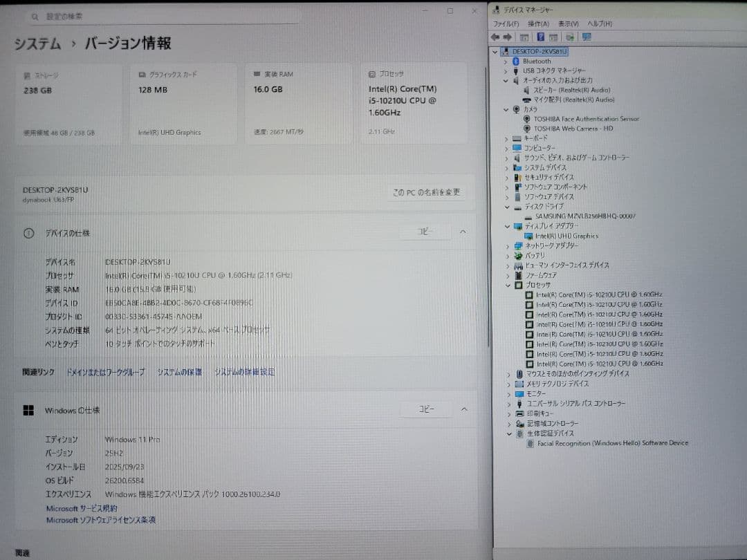Copy Windows specs with the コピー button

[x=427, y=409]
